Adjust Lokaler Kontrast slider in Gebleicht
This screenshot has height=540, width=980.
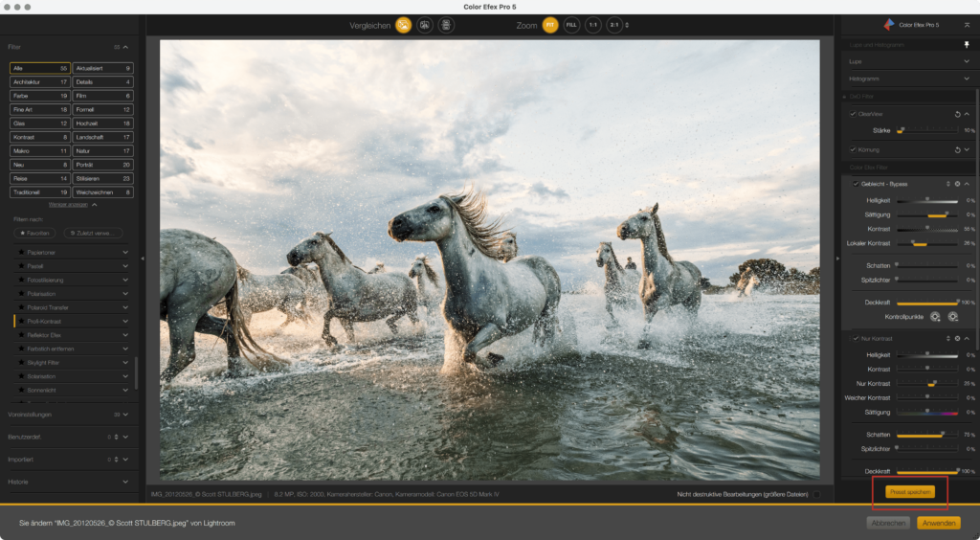(927, 243)
